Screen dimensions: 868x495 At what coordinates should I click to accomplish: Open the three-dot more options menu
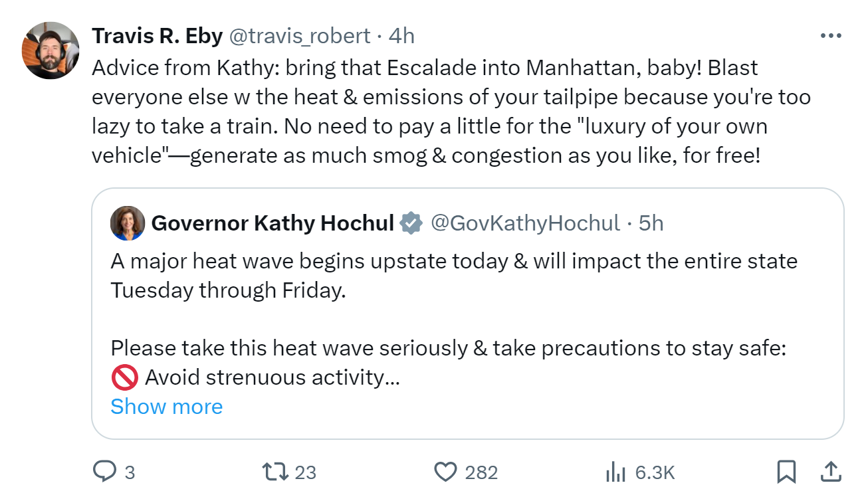tap(831, 36)
